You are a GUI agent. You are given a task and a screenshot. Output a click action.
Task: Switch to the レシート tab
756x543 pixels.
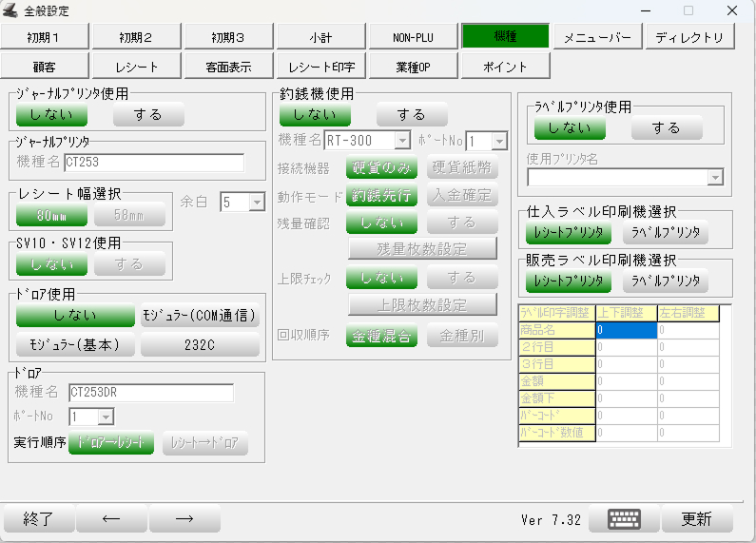click(x=137, y=67)
